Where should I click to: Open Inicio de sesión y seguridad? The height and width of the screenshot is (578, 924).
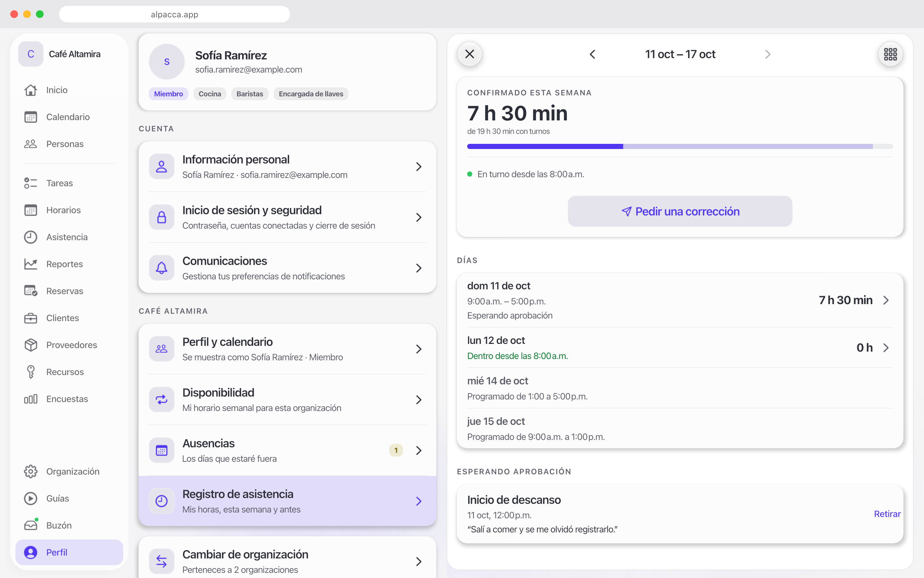point(287,217)
